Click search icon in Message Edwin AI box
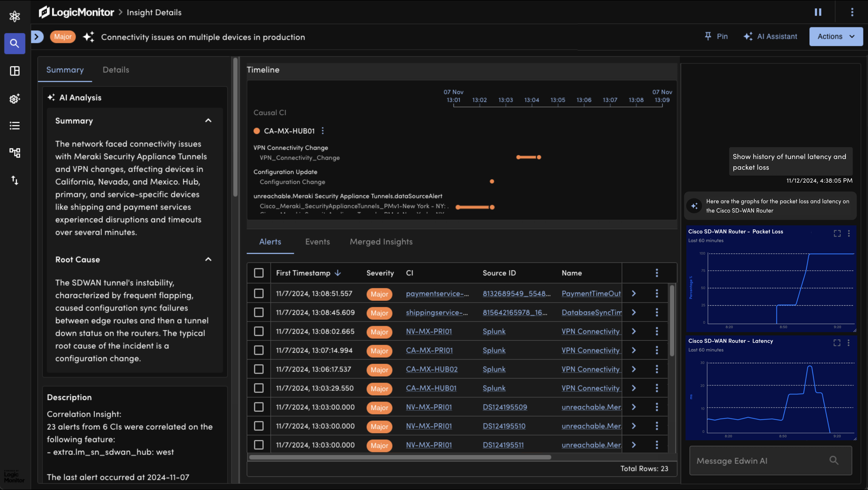 click(834, 460)
